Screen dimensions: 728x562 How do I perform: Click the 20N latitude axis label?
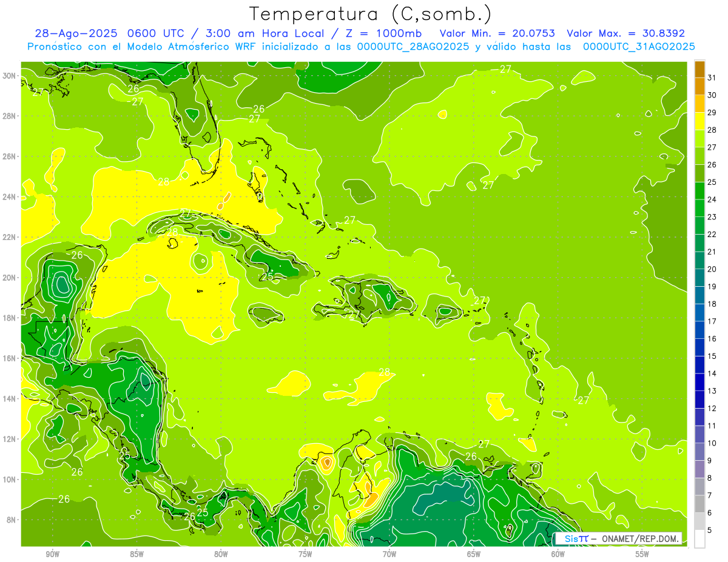[x=10, y=278]
